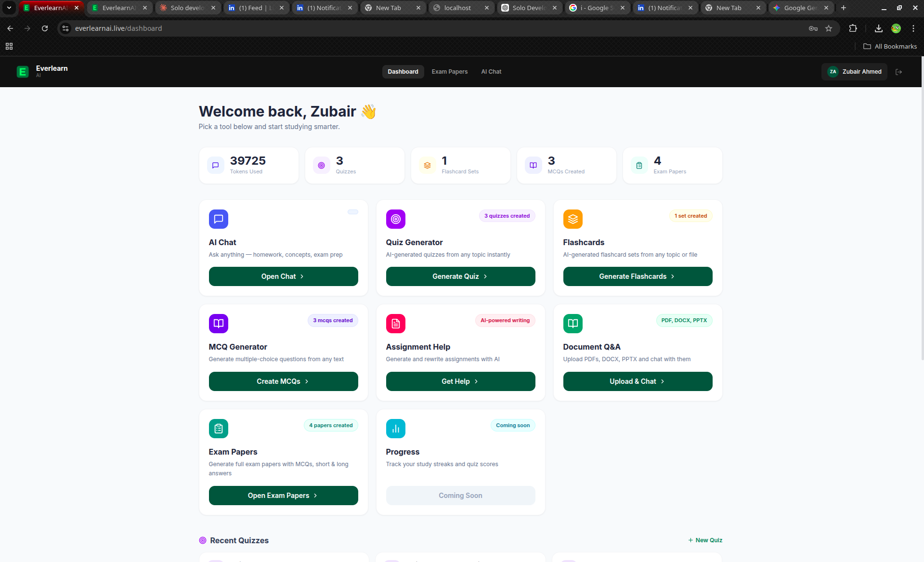Click the Upload & Chat button
Image resolution: width=924 pixels, height=562 pixels.
(x=638, y=381)
